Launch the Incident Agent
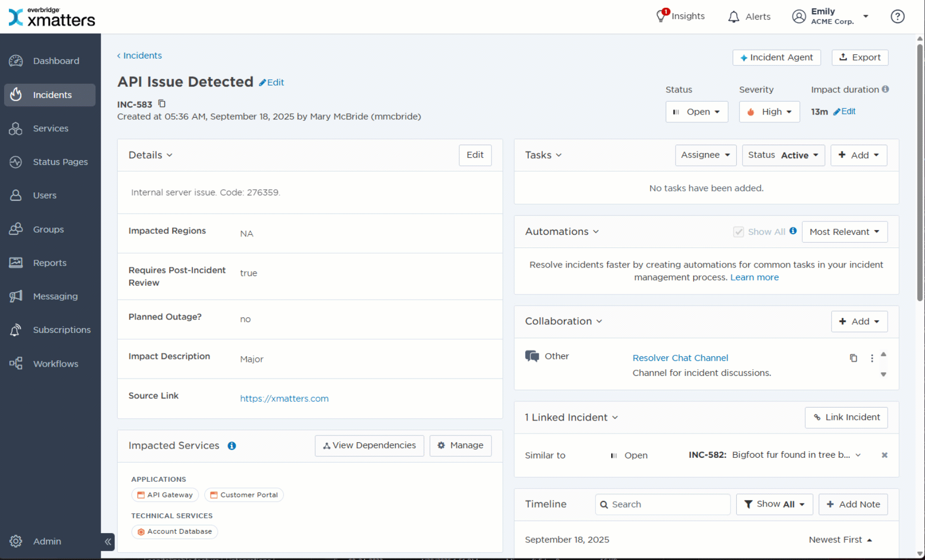The image size is (925, 560). point(777,58)
